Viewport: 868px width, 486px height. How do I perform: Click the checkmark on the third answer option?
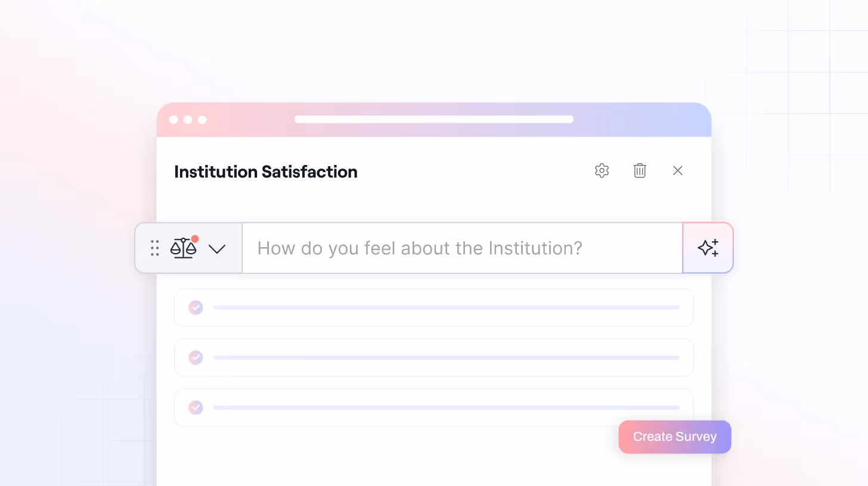(x=196, y=407)
